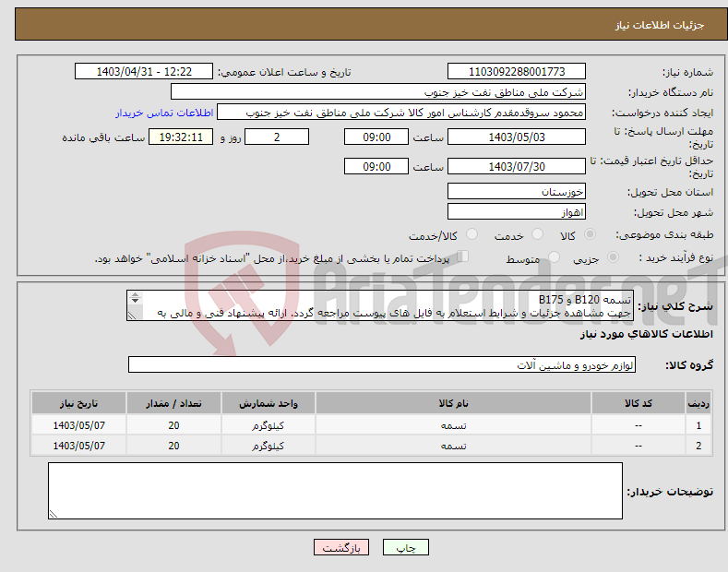Click کیلوگرم unit in row 1

269,425
